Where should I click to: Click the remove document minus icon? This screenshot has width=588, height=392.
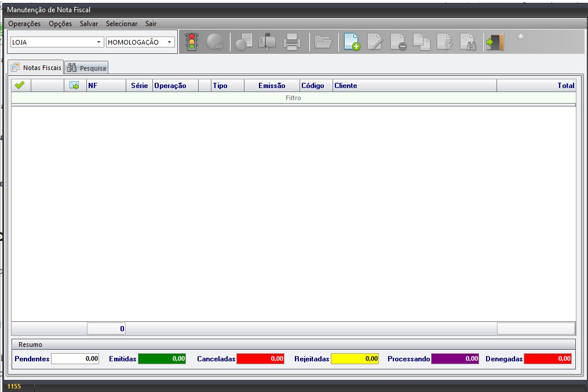(398, 42)
